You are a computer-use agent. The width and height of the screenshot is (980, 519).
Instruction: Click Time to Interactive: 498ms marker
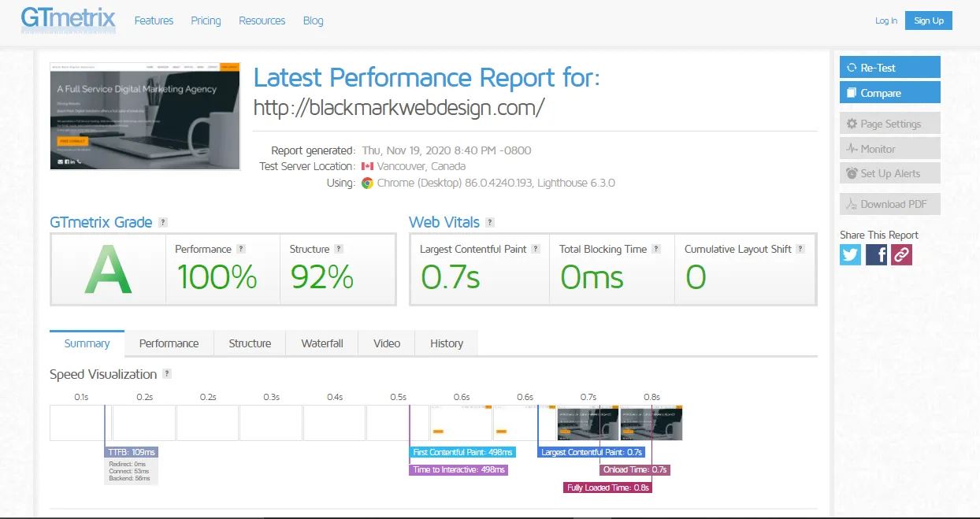pos(459,469)
